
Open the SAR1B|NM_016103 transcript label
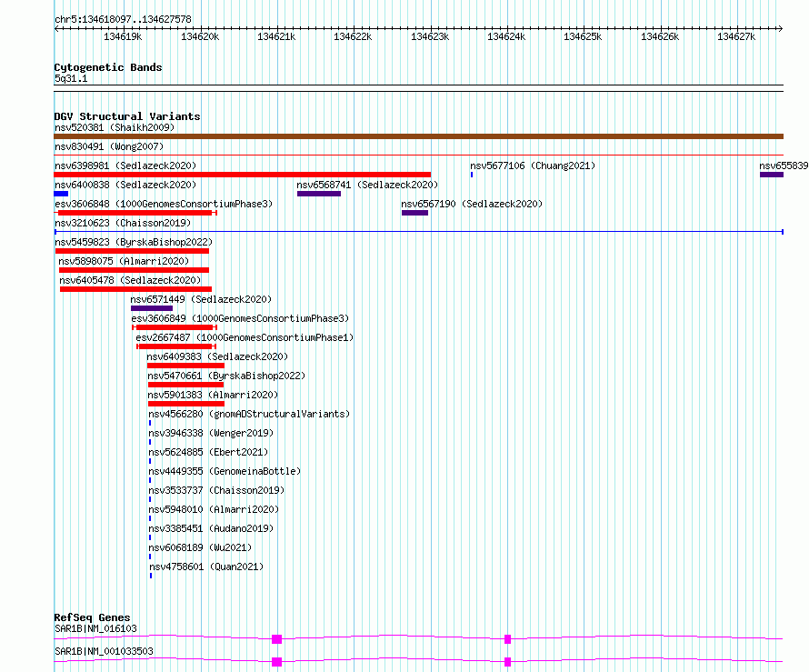click(95, 628)
